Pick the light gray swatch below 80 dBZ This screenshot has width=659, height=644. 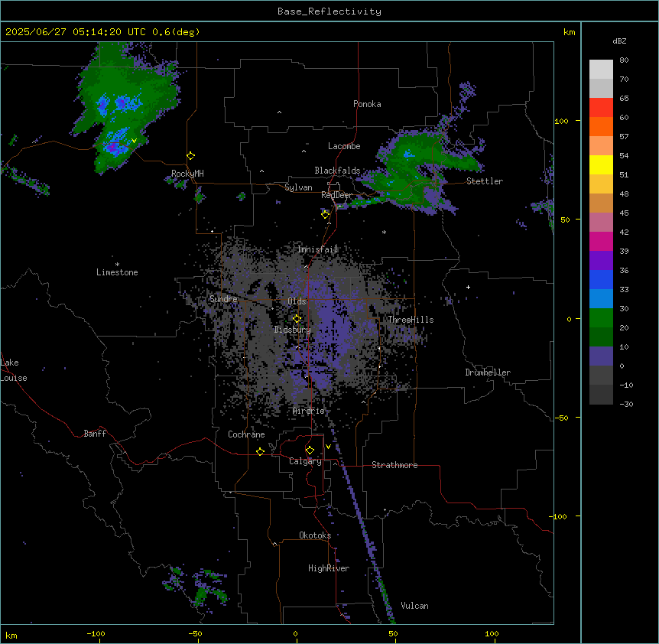click(601, 70)
